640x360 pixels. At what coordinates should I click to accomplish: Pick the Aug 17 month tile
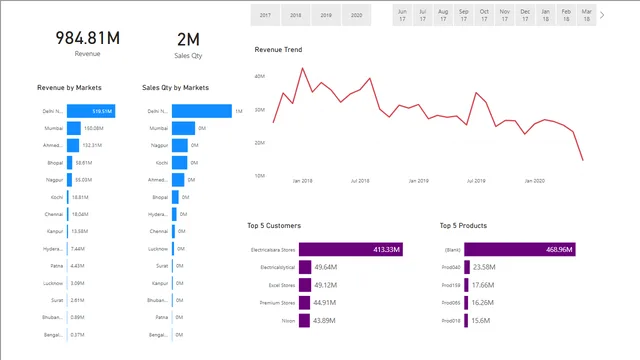(443, 15)
